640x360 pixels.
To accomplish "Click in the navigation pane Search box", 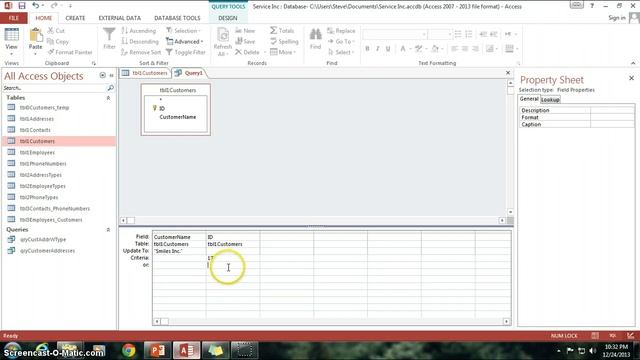I will pos(54,88).
